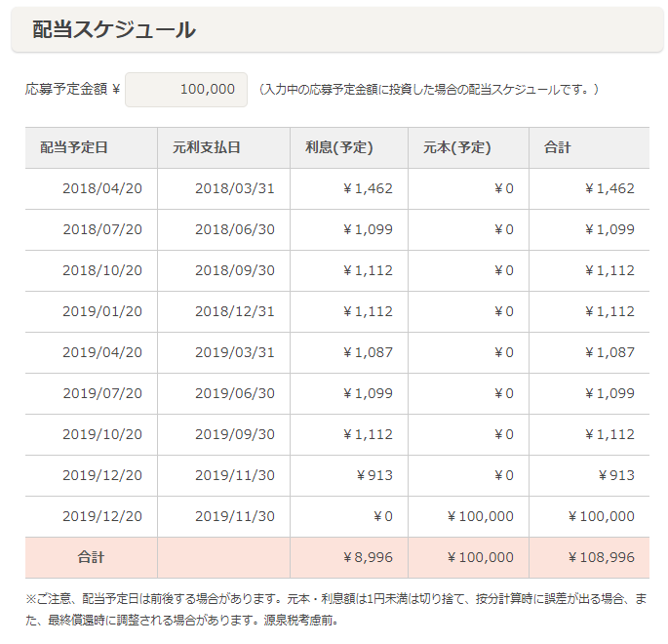Click the date 2019/04/20
Screen dimensions: 668x644
point(102,352)
